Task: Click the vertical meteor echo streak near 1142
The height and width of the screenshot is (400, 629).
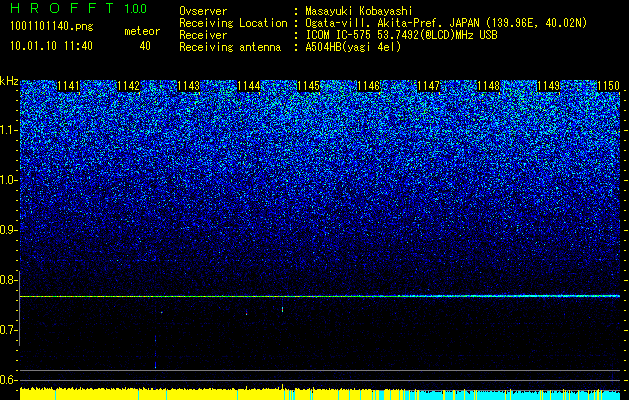Action: (156, 351)
